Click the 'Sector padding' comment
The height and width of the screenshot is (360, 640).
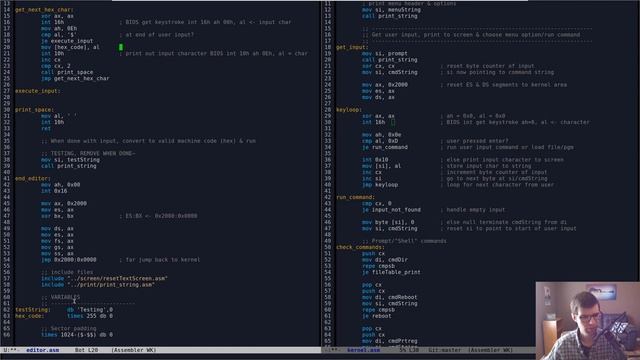pos(69,329)
